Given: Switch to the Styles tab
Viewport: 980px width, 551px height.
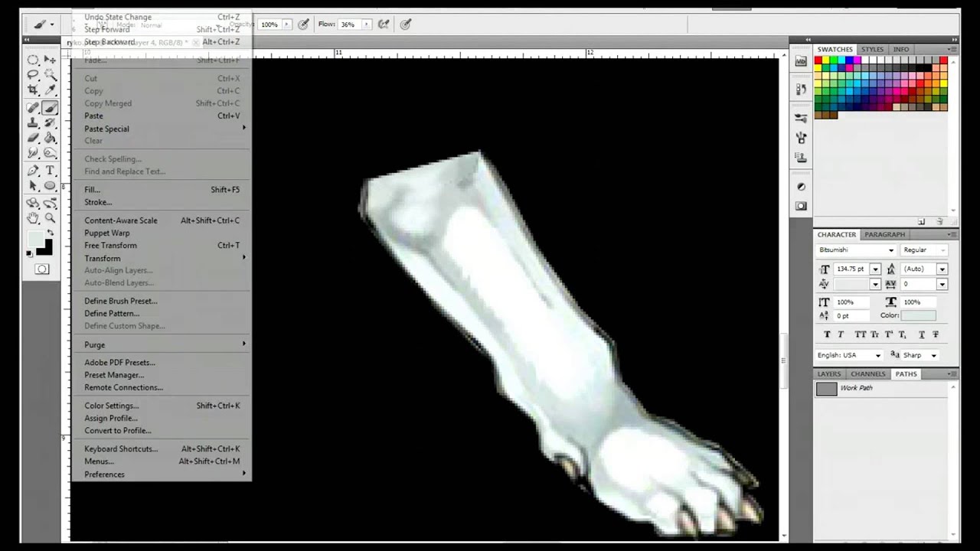Looking at the screenshot, I should click(x=872, y=50).
